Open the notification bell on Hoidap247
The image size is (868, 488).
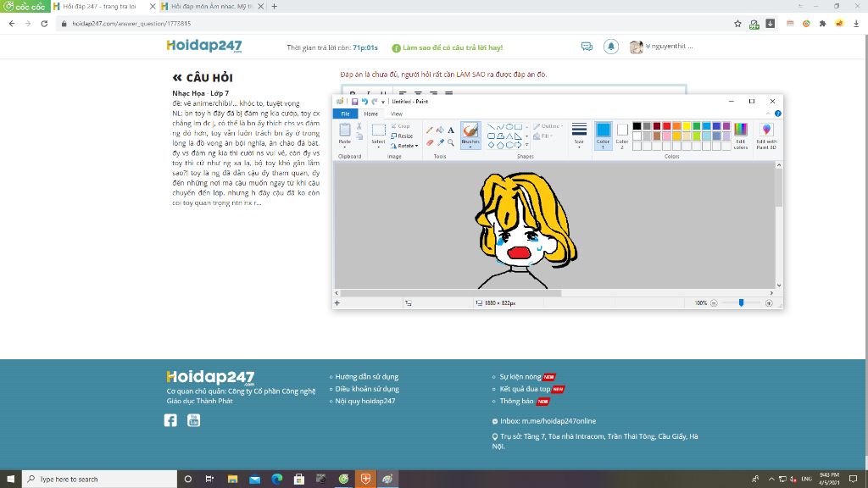[610, 47]
